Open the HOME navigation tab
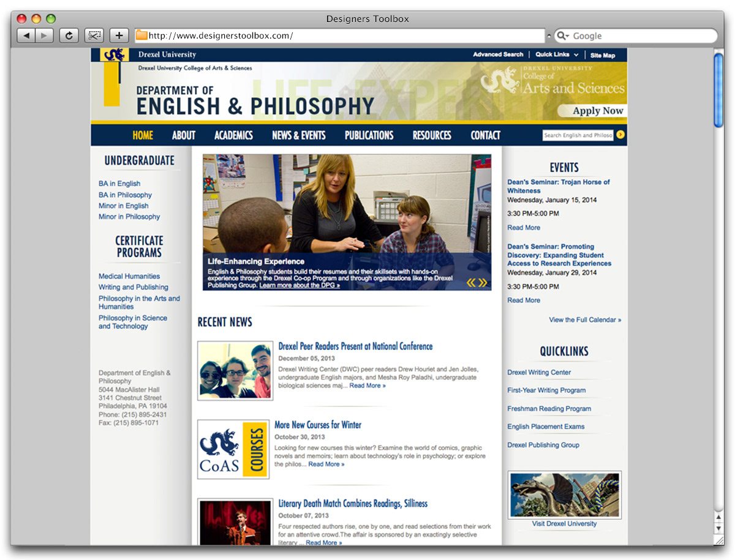Image resolution: width=735 pixels, height=560 pixels. pos(143,135)
